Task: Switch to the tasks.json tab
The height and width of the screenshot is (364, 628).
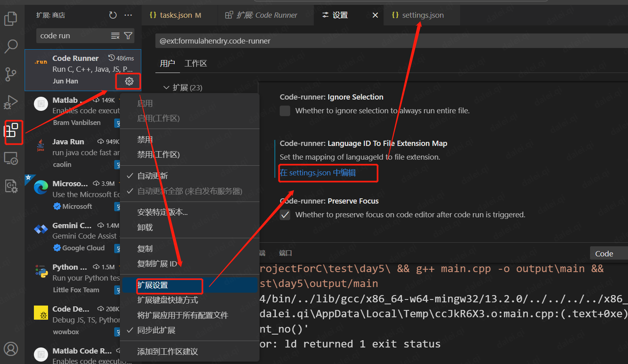Action: coord(175,15)
